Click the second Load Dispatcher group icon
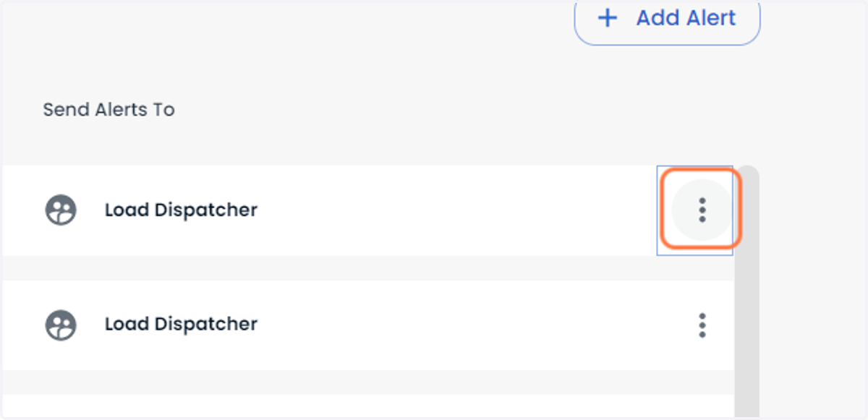The image size is (868, 420). pos(61,325)
